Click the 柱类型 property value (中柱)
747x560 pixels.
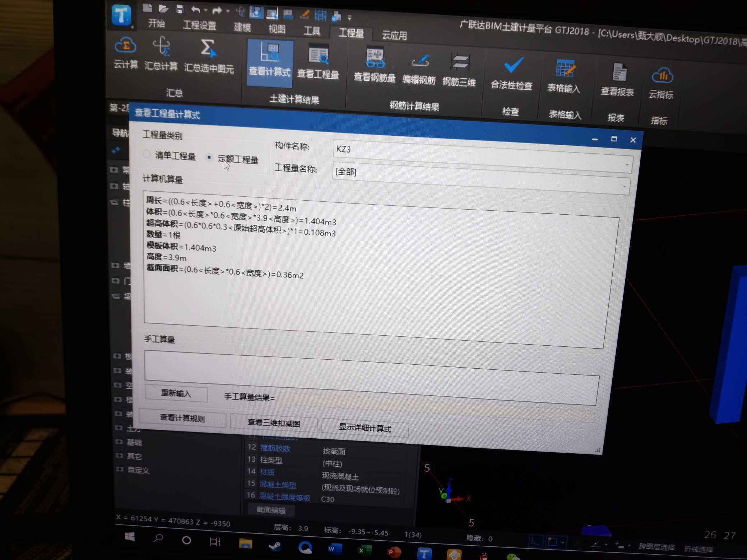[x=332, y=463]
